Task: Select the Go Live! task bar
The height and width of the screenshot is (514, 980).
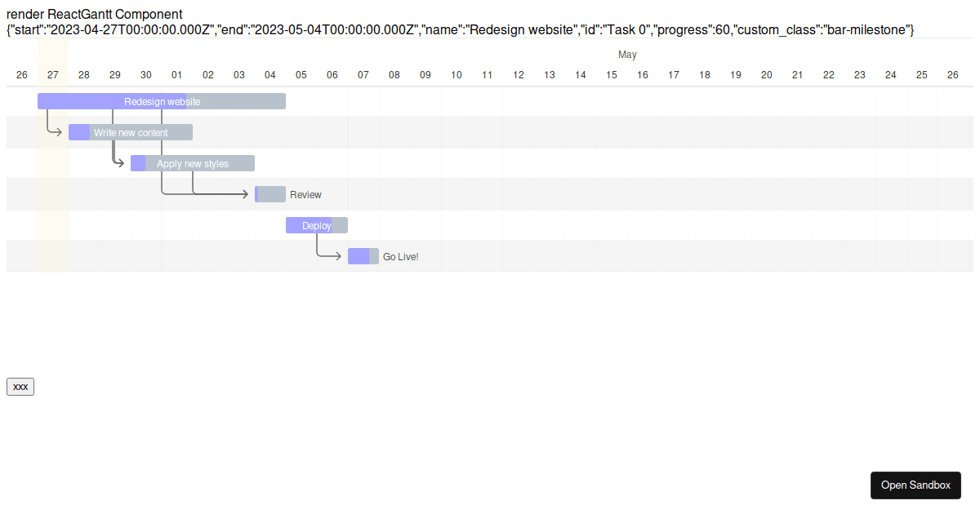Action: 363,256
